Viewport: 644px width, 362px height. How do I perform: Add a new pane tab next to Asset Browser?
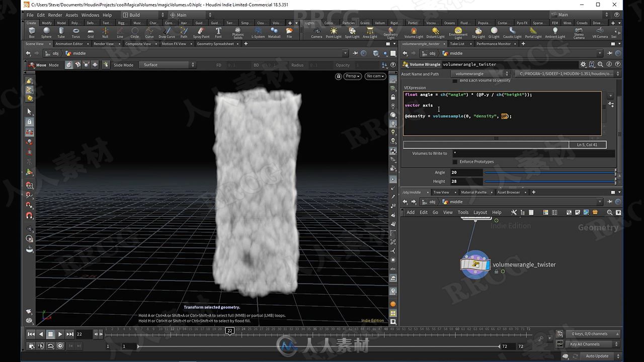[534, 192]
